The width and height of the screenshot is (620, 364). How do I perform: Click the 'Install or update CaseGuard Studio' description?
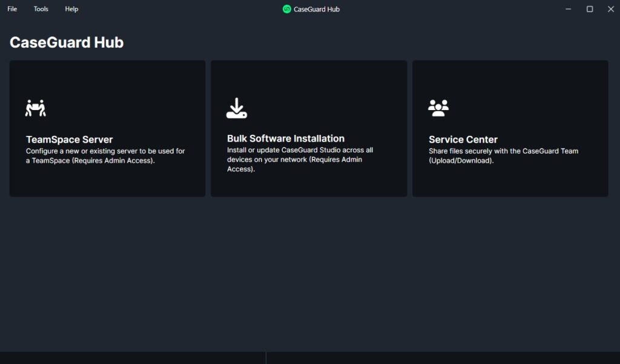point(300,160)
